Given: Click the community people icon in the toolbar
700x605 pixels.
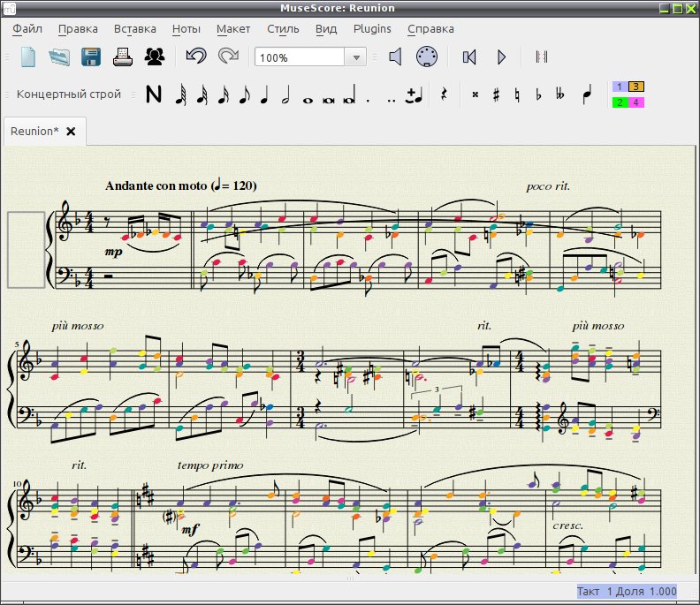Looking at the screenshot, I should (x=155, y=57).
